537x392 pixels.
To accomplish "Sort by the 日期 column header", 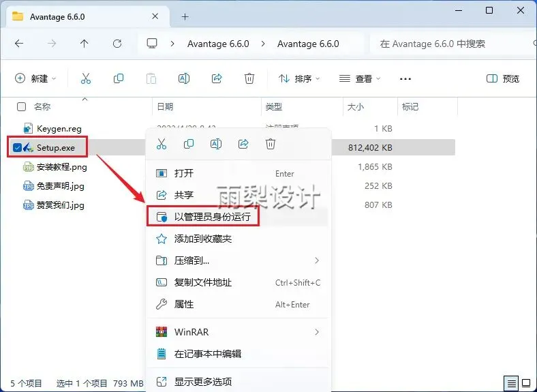I will point(165,106).
